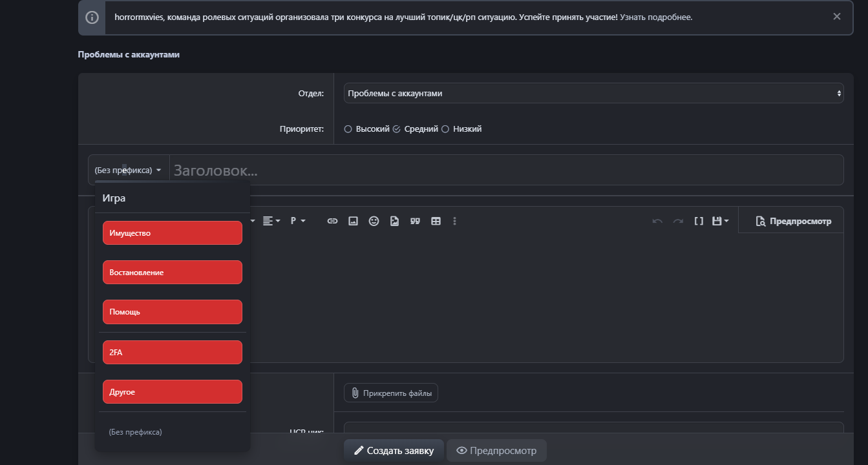Toggle BB code mode brackets icon
Screen dimensions: 868x465
(699, 221)
